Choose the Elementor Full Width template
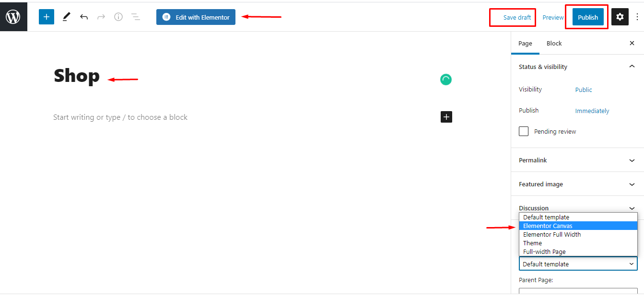 [x=578, y=235]
